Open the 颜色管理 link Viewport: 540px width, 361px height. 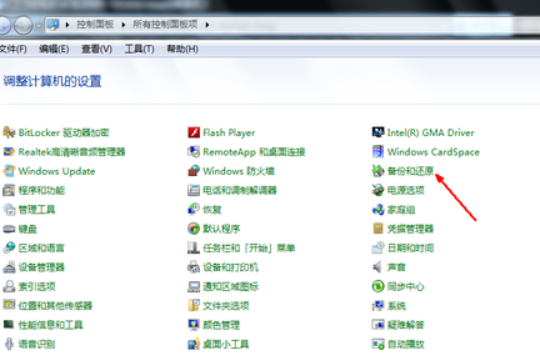click(x=221, y=325)
